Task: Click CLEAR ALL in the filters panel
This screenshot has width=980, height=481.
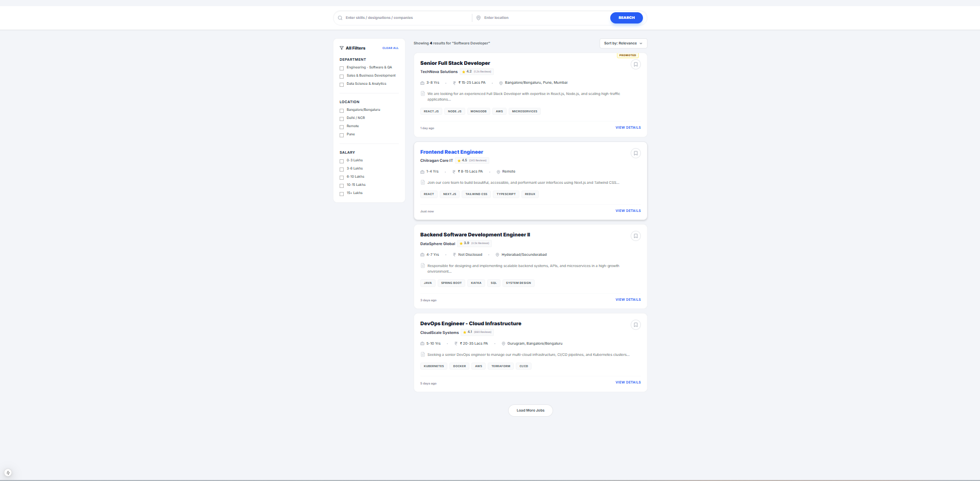Action: (391, 48)
